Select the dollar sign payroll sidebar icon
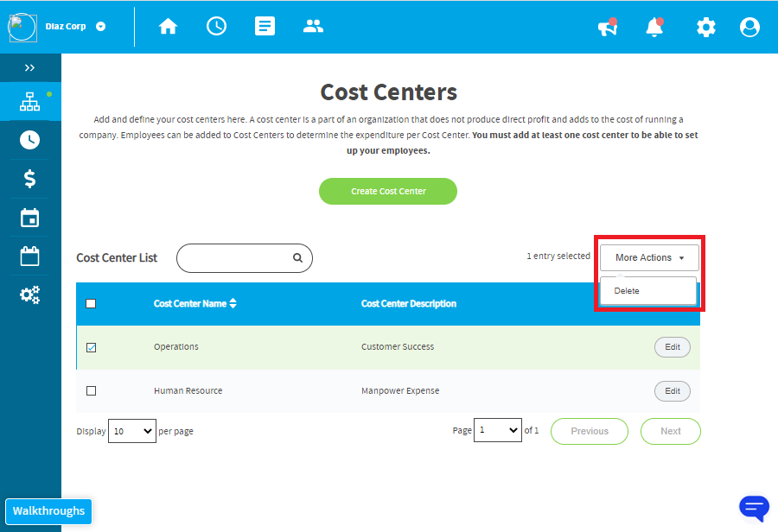 29,179
